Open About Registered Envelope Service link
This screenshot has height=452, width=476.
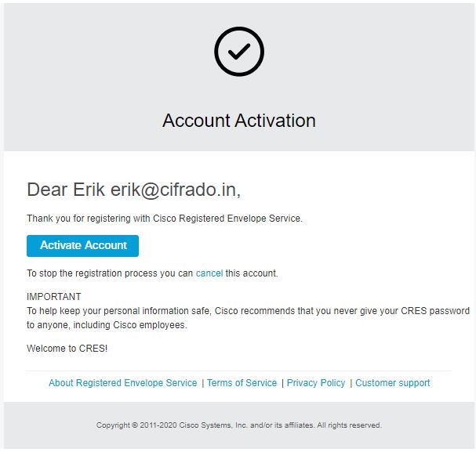click(x=123, y=383)
